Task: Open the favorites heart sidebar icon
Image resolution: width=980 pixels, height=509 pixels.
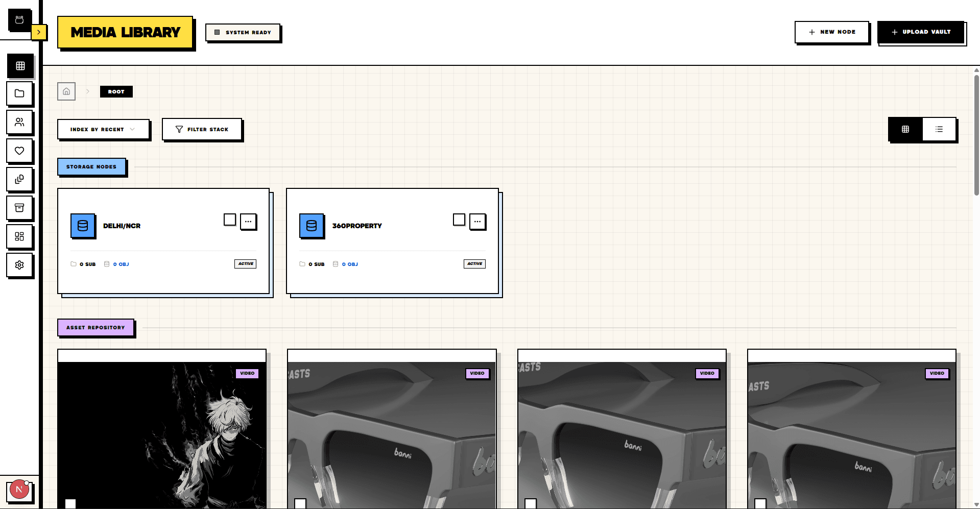Action: point(20,151)
